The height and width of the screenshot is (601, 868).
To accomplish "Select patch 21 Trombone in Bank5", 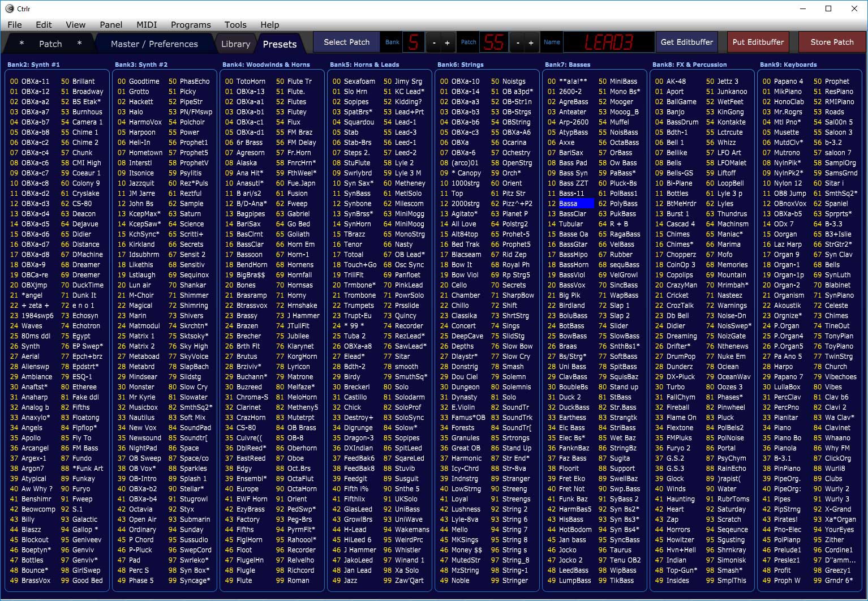I will (x=354, y=295).
